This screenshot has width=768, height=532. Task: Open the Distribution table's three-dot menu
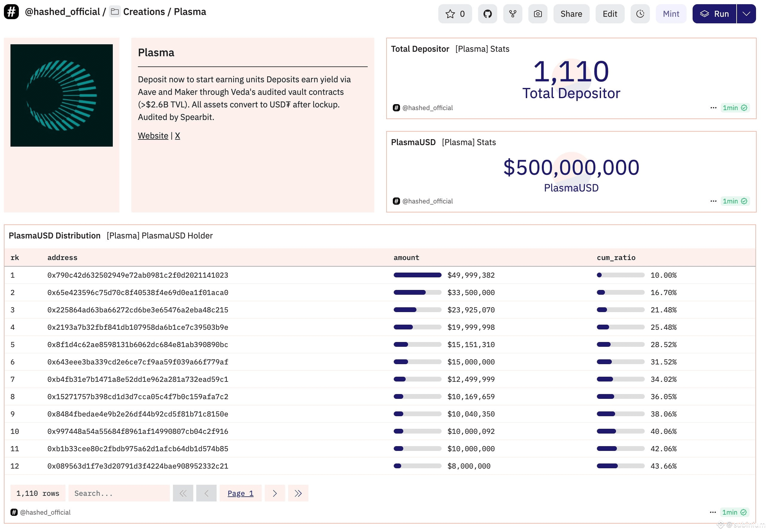(x=712, y=512)
